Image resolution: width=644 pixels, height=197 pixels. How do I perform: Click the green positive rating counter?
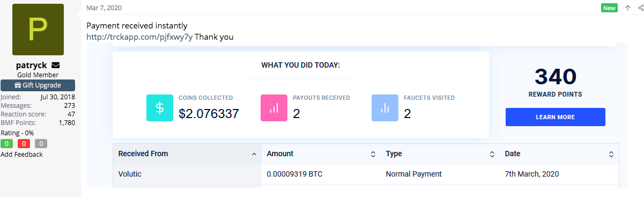coord(7,143)
